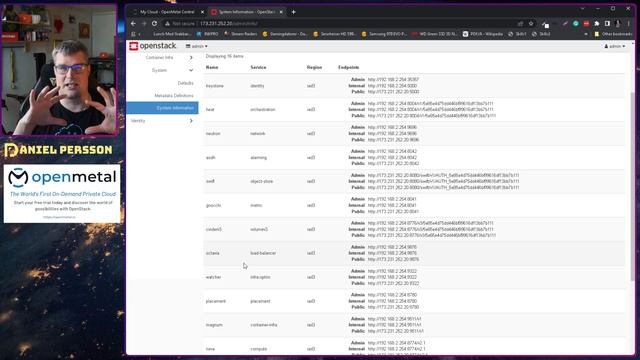Image resolution: width=640 pixels, height=360 pixels.
Task: Open the Lunch-Med Snabbar bookmark
Action: pyautogui.click(x=171, y=34)
